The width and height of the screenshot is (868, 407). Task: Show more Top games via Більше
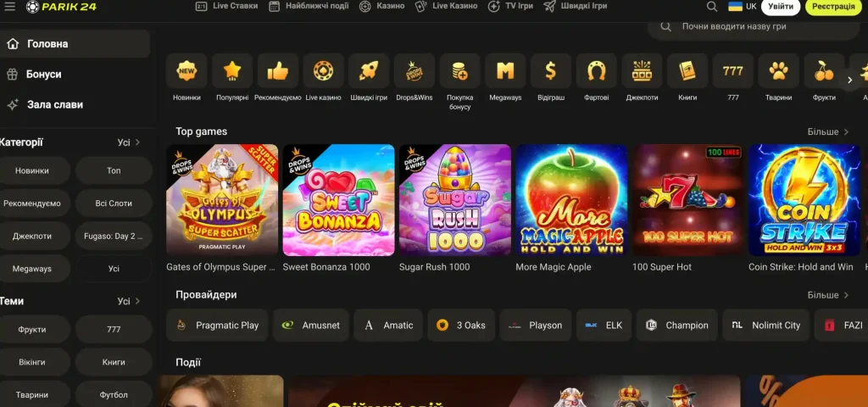[827, 131]
